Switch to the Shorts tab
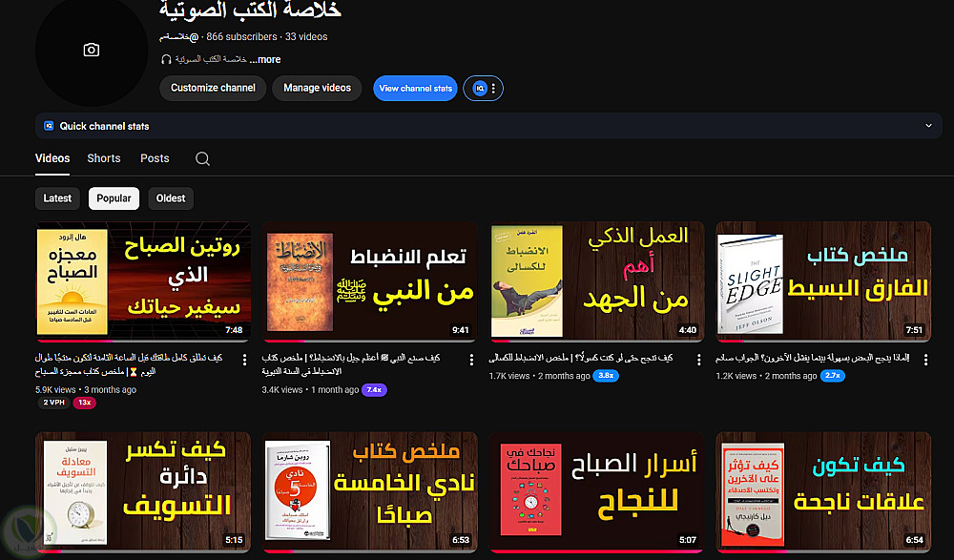954x560 pixels. [x=104, y=158]
